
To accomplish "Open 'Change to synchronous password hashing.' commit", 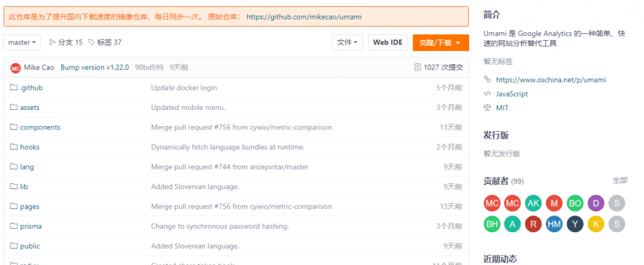I will point(219,226).
